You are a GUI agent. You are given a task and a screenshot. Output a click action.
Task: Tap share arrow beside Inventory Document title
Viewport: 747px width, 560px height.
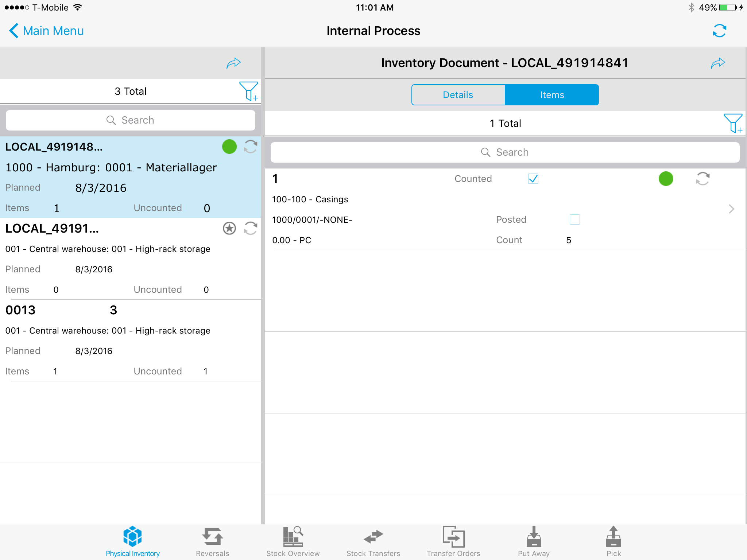click(718, 63)
